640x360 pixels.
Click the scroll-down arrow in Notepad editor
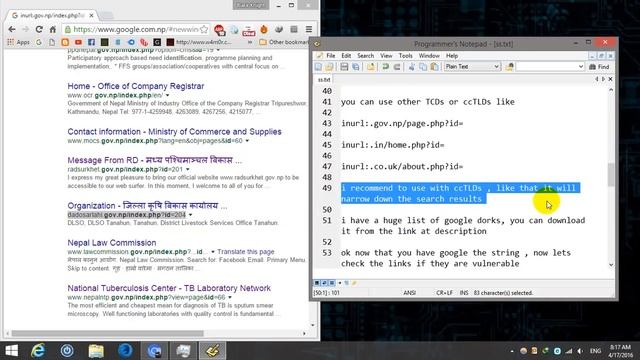point(611,265)
